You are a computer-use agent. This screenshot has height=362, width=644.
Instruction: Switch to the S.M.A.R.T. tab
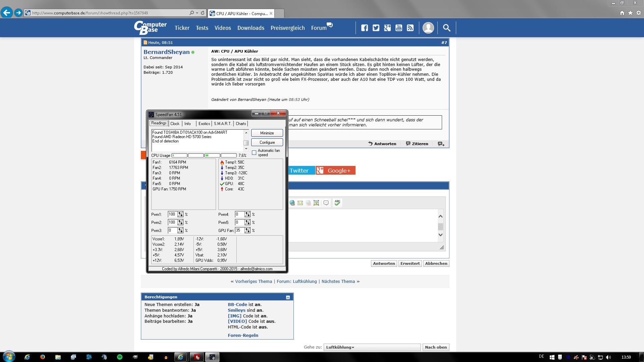click(x=223, y=124)
